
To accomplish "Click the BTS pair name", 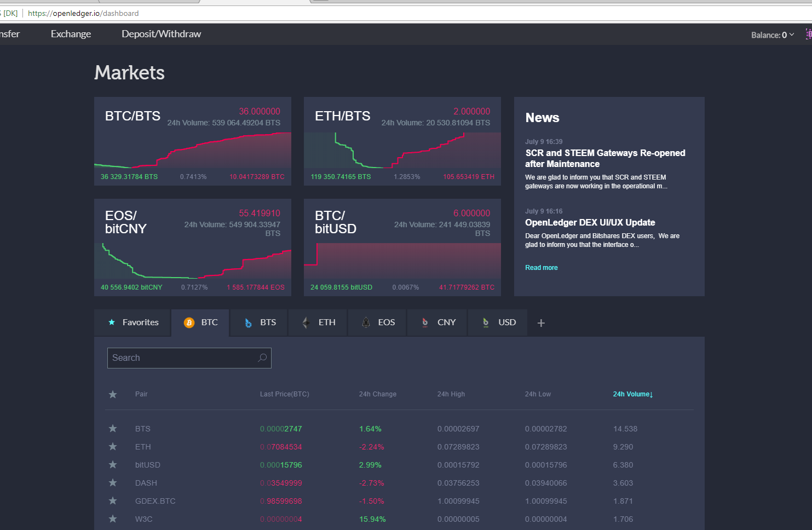I will [x=143, y=429].
